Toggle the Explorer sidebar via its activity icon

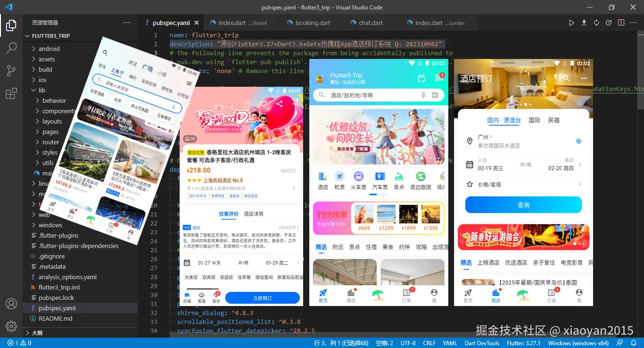click(x=11, y=26)
